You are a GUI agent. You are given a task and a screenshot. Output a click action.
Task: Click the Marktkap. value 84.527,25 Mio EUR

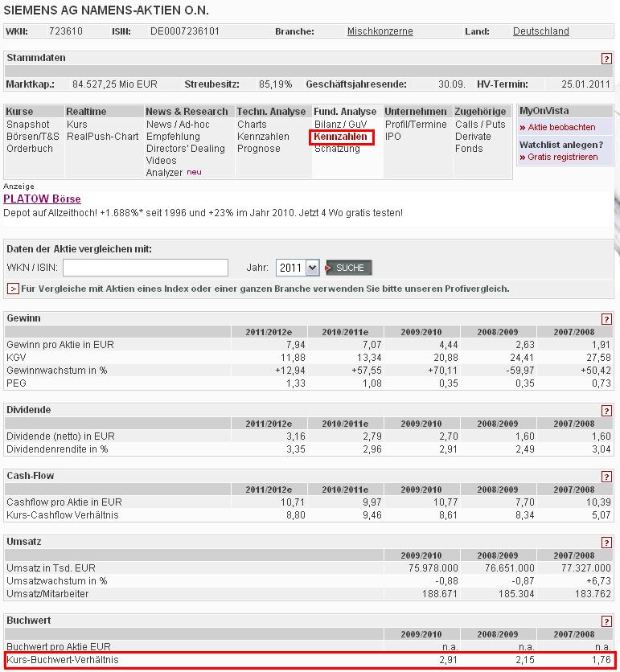(114, 84)
